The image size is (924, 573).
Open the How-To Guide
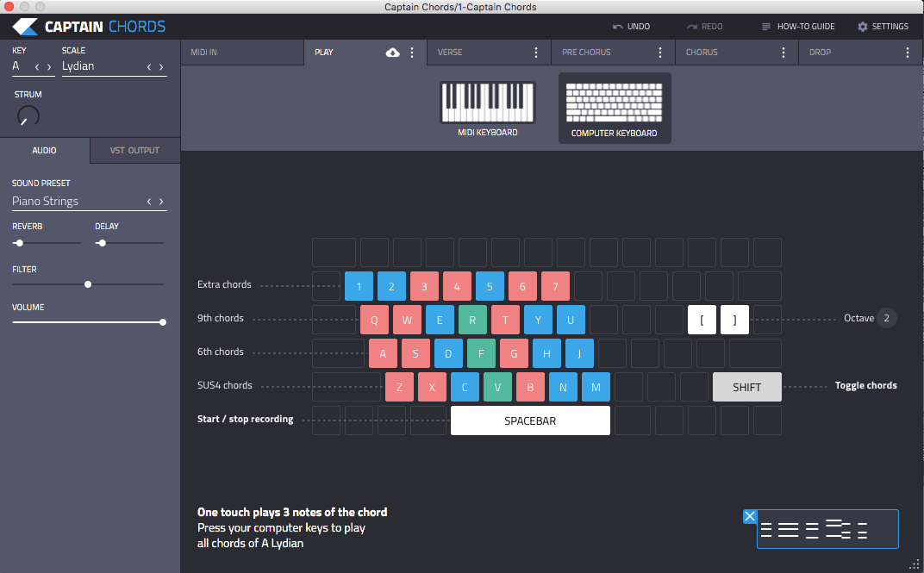798,27
